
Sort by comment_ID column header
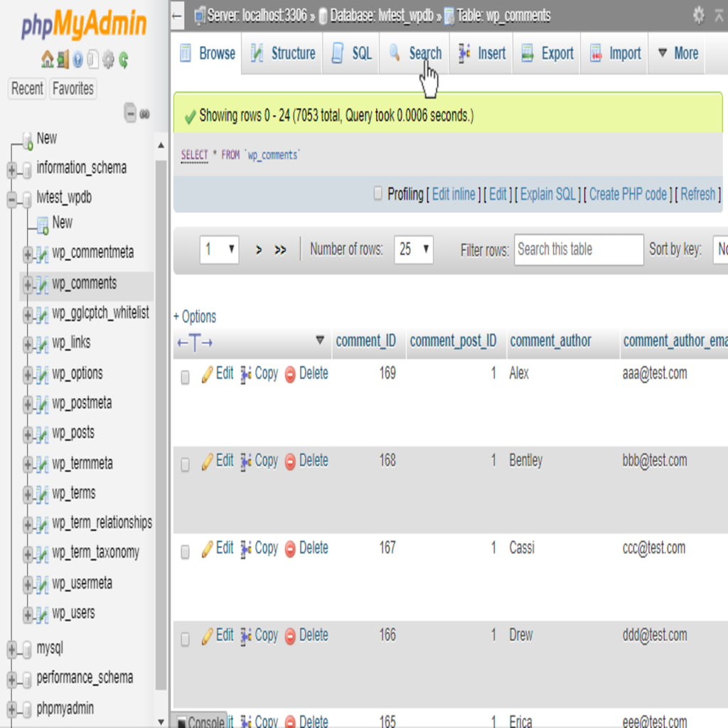click(365, 341)
